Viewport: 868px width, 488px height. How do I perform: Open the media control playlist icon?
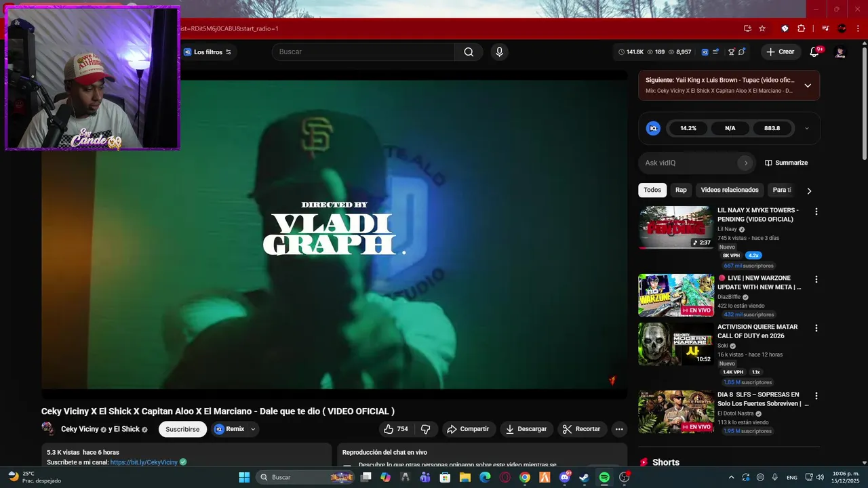pos(825,28)
